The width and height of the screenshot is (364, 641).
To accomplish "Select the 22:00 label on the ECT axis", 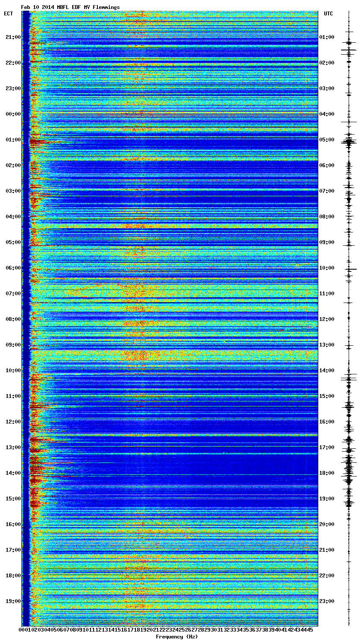I will point(13,63).
